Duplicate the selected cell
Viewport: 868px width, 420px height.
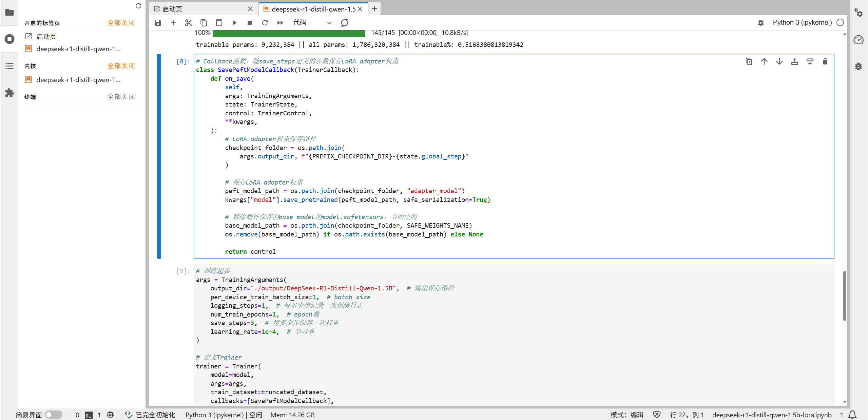click(x=749, y=61)
